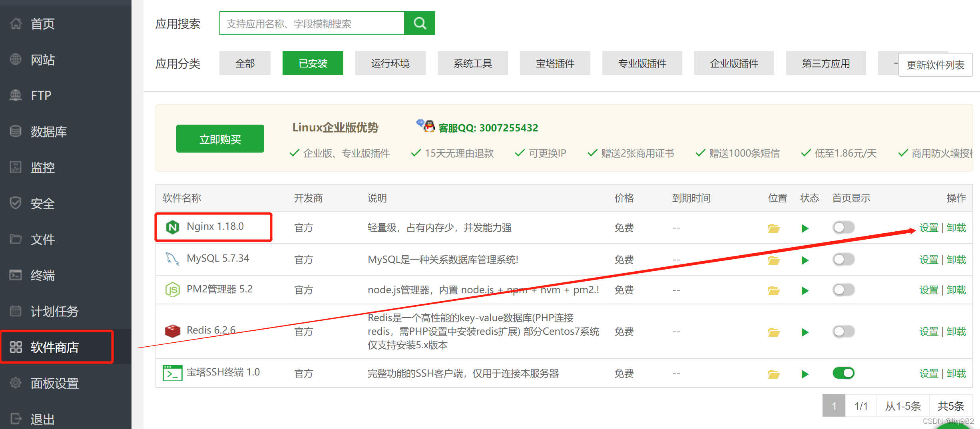The height and width of the screenshot is (429, 980).
Task: Click 更新软件列表 button
Action: [x=936, y=65]
